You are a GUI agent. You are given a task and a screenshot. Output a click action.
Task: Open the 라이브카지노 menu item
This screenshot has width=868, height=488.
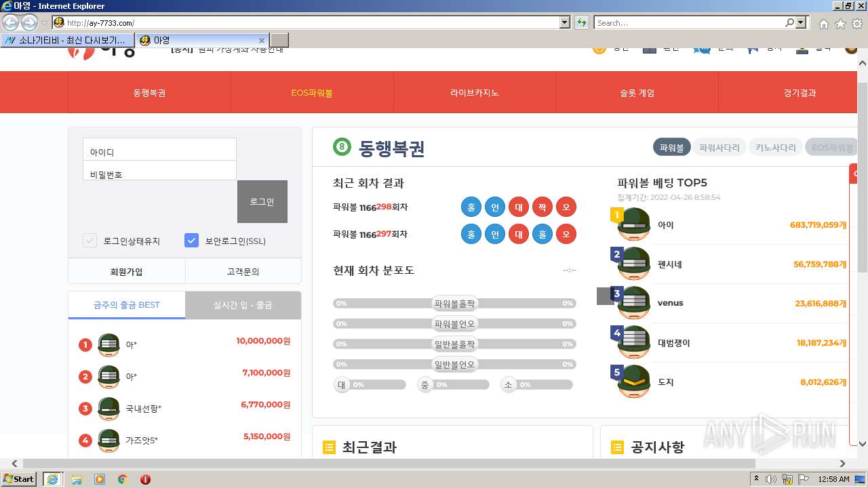click(x=475, y=93)
